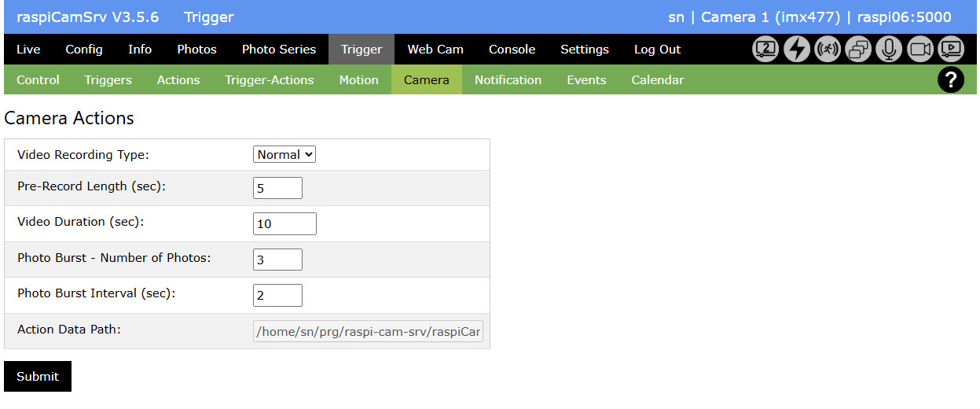Open the Photo Series menu
The image size is (980, 409).
point(279,50)
